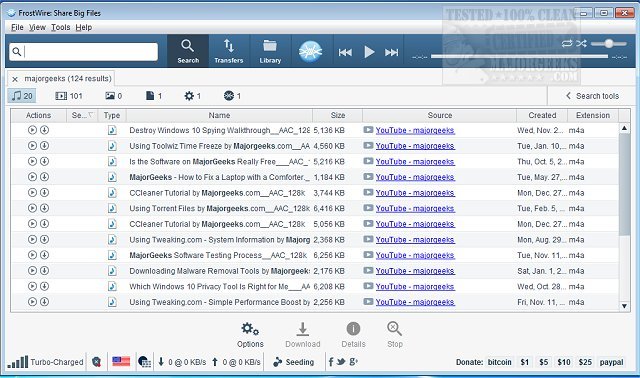
Task: Click the Se... column sort arrow
Action: click(91, 115)
